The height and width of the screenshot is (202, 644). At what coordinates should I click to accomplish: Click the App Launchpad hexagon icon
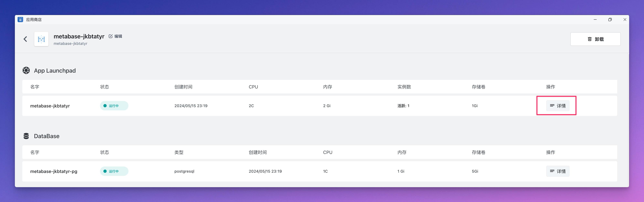[26, 70]
